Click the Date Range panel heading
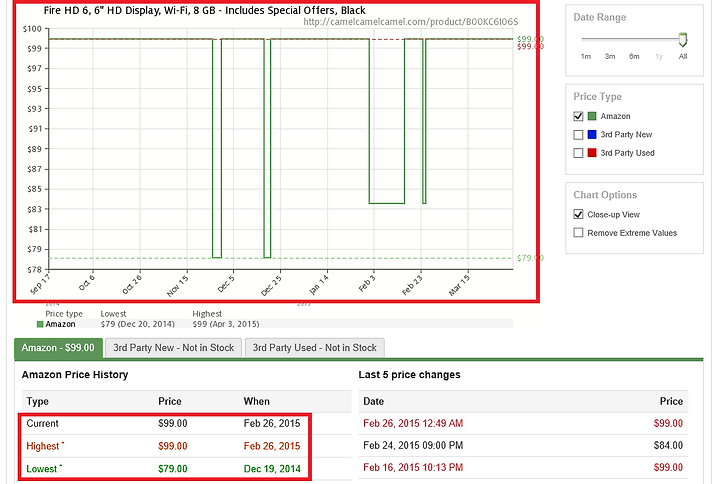 (600, 17)
